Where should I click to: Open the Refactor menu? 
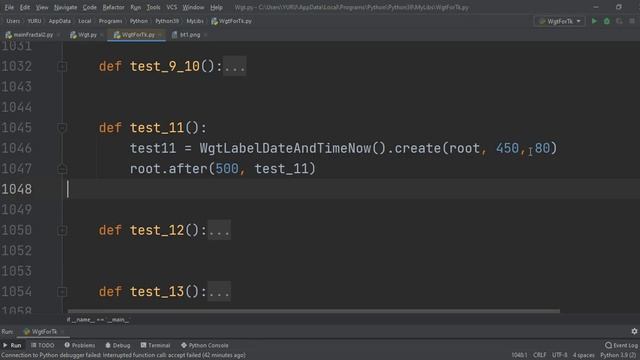tap(113, 7)
